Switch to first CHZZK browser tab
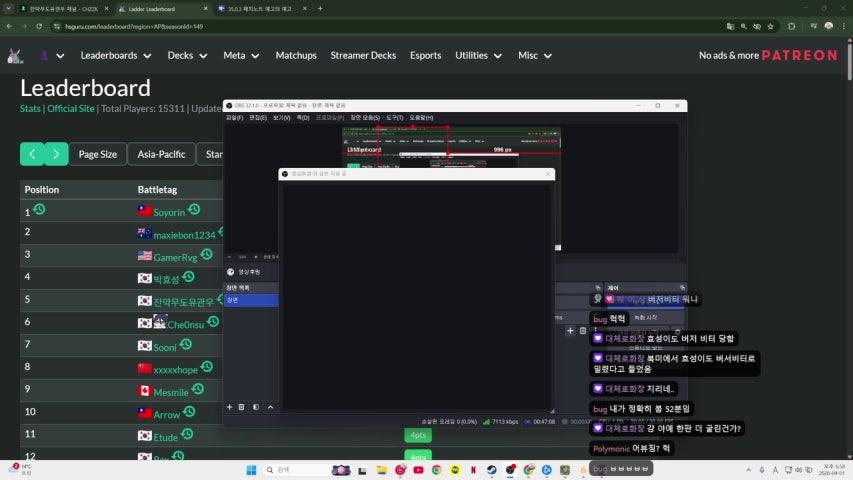This screenshot has width=853, height=480. [63, 9]
